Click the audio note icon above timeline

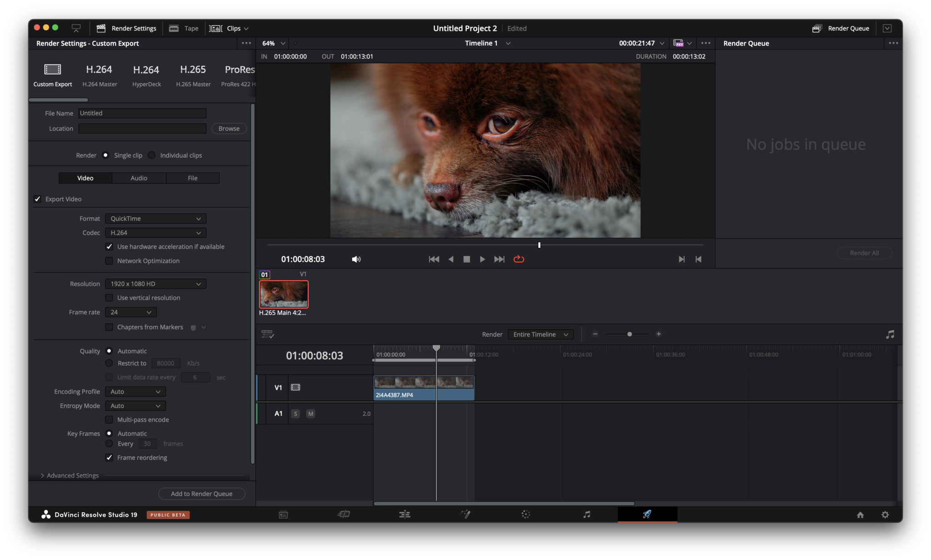(x=890, y=335)
